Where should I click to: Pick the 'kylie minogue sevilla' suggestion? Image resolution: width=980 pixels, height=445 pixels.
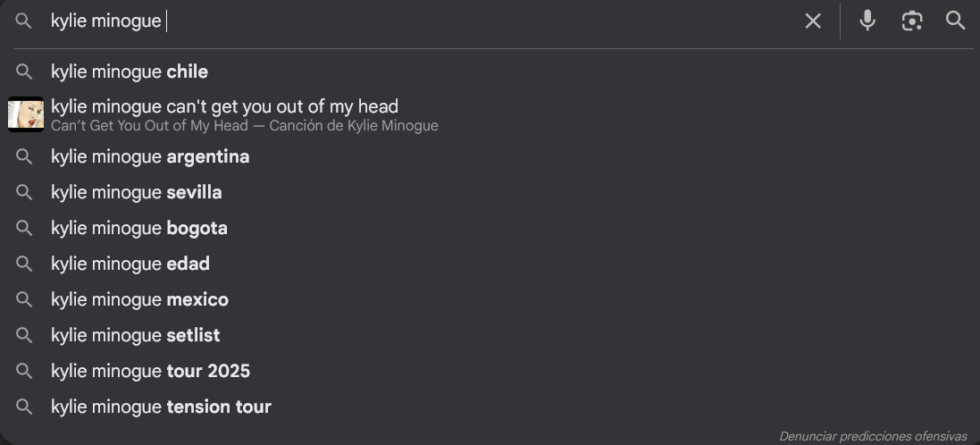[x=490, y=192]
